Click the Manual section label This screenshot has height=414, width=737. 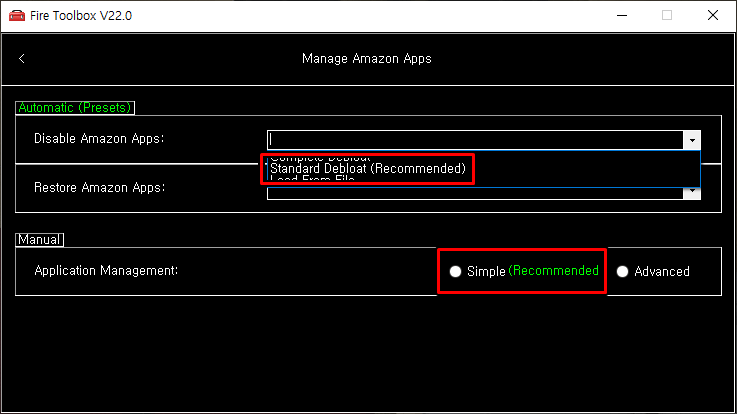coord(39,240)
